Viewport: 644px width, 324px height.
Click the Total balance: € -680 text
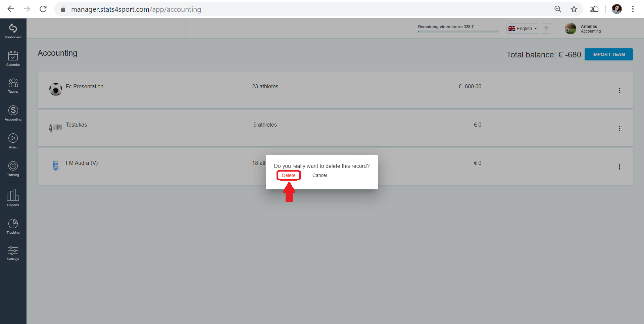coord(544,55)
